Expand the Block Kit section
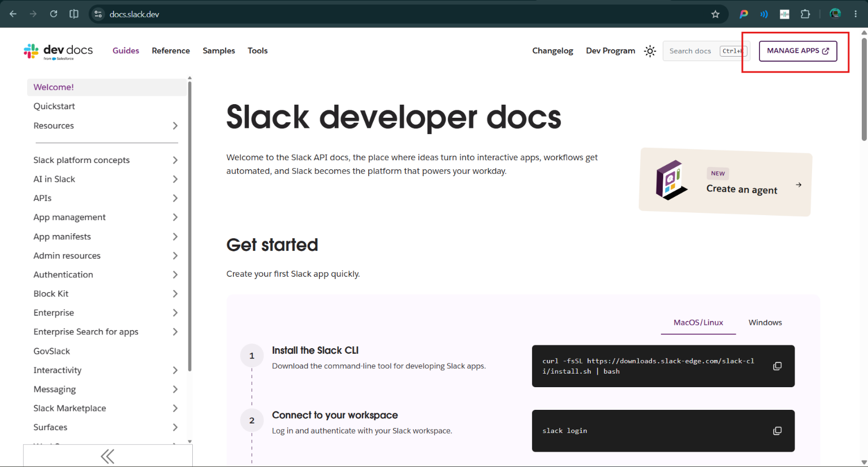 tap(175, 294)
